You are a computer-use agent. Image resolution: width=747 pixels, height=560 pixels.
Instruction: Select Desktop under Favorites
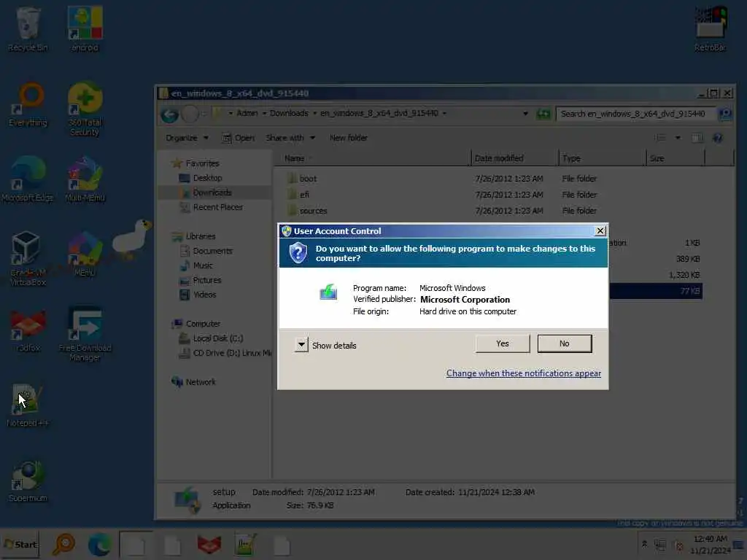[207, 178]
